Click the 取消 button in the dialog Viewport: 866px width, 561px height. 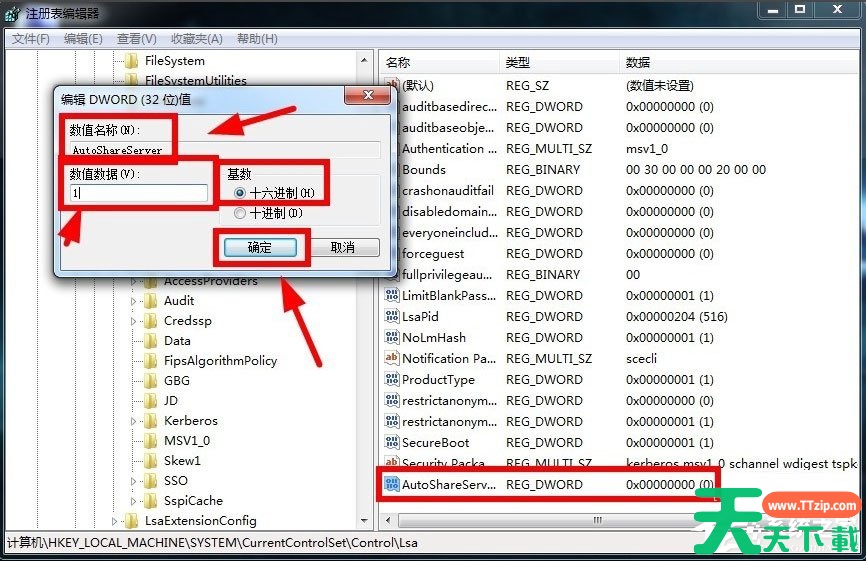342,247
